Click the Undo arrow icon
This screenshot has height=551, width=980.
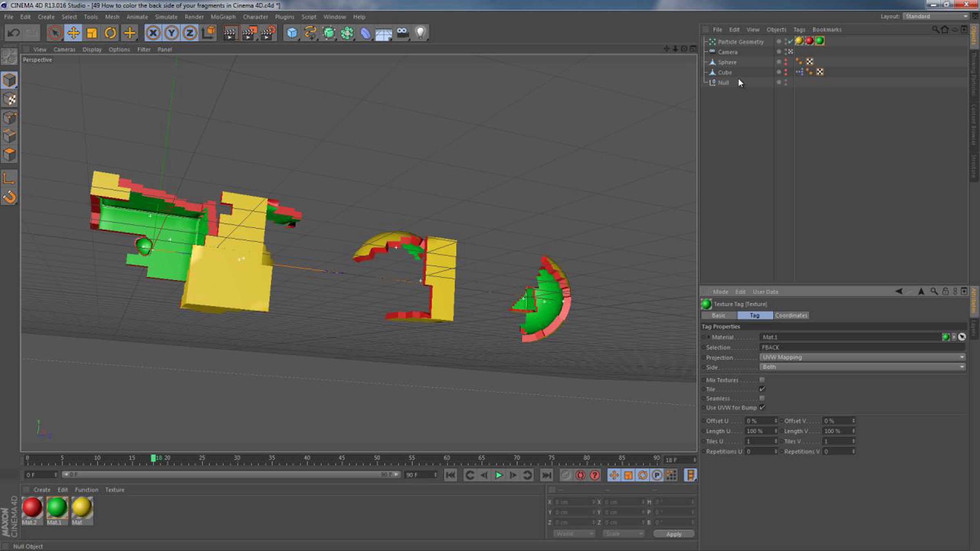(13, 33)
